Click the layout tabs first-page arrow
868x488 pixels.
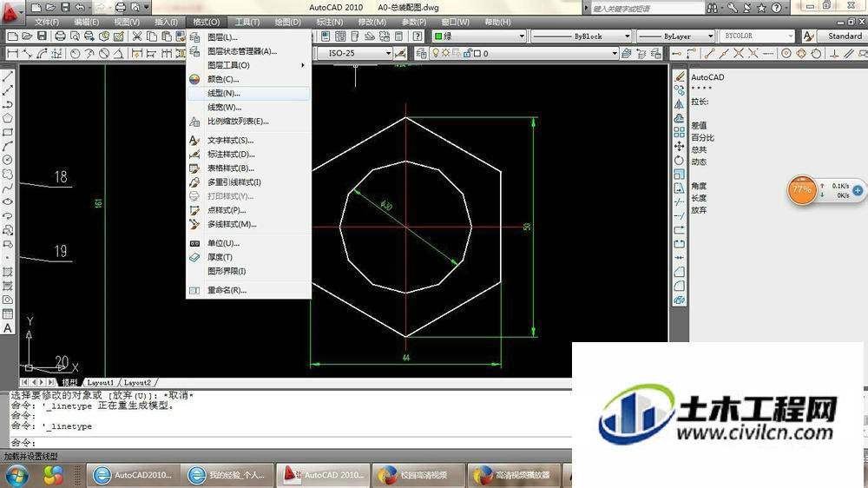24,382
